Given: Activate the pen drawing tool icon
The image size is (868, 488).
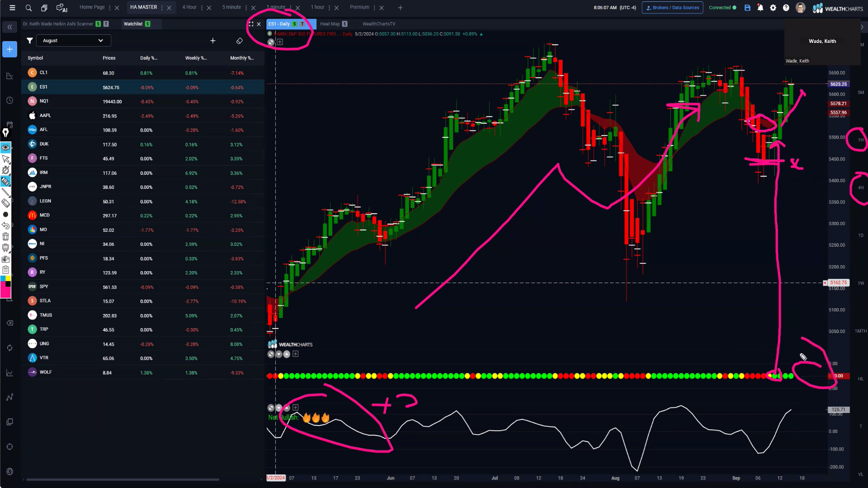Looking at the screenshot, I should (x=6, y=132).
